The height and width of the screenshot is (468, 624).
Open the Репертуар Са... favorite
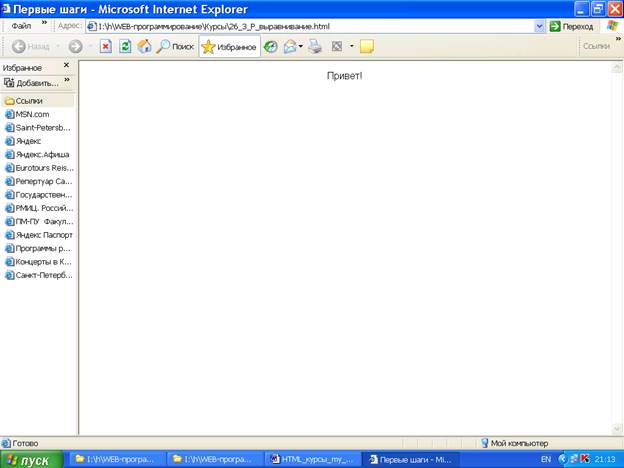point(39,181)
